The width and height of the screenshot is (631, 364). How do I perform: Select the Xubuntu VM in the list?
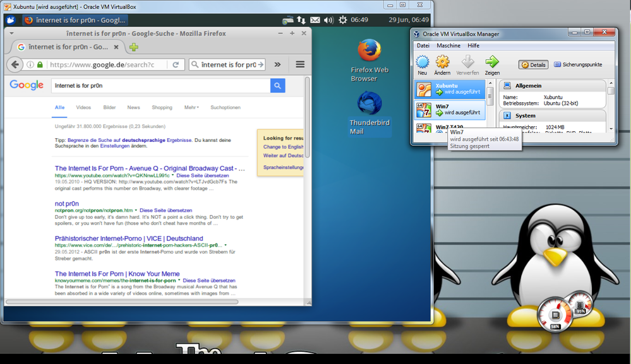(450, 89)
